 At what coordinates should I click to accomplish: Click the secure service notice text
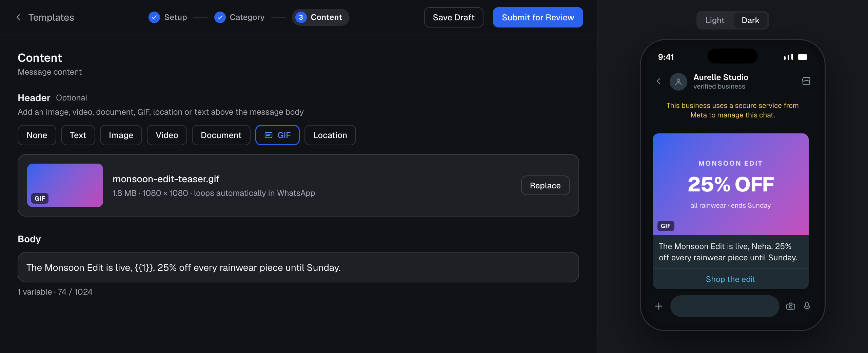coord(732,110)
